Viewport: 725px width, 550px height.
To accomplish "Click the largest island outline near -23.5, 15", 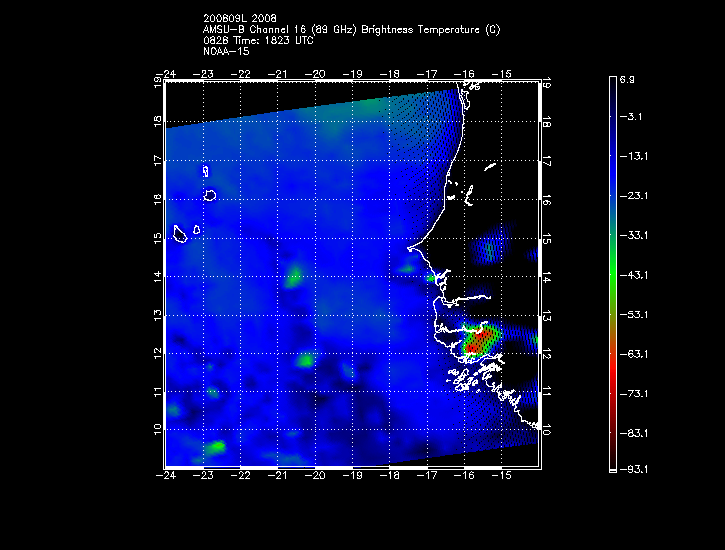I will point(180,234).
